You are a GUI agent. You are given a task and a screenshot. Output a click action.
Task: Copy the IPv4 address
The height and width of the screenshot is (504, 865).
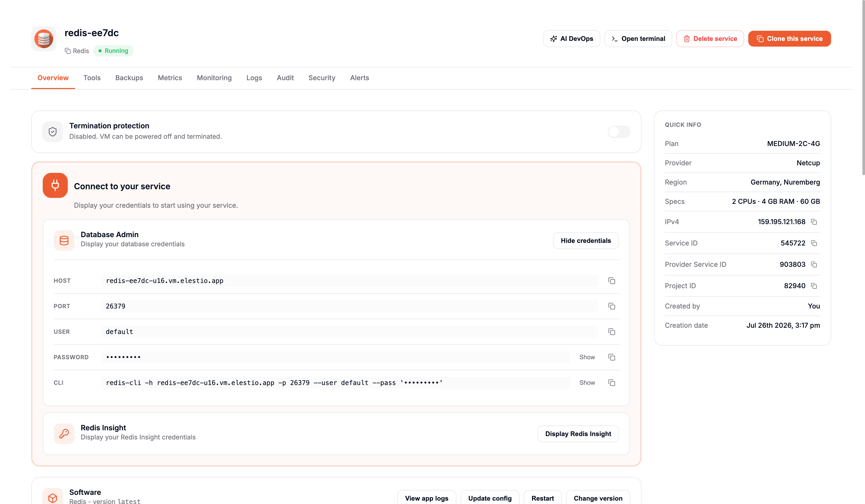(814, 222)
